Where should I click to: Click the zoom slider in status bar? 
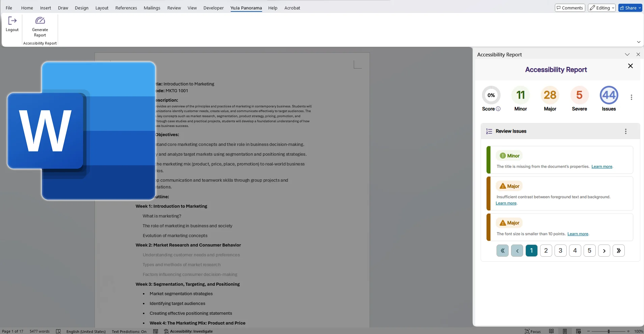tap(609, 331)
